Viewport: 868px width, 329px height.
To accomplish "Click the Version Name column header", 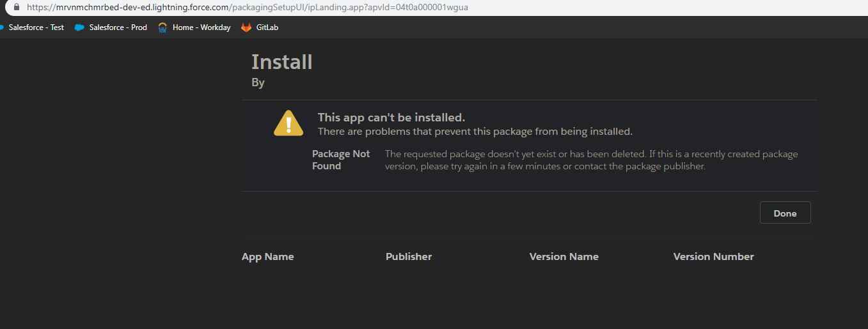I will click(564, 256).
